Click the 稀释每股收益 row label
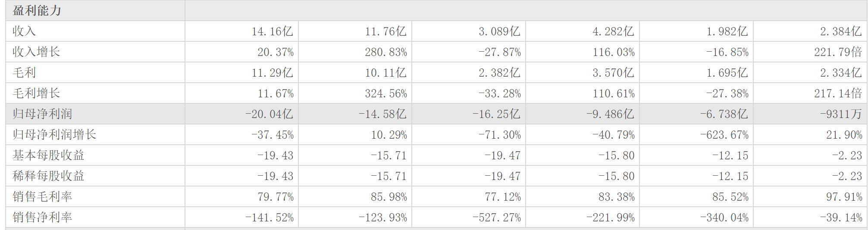This screenshot has width=868, height=230. (48, 176)
